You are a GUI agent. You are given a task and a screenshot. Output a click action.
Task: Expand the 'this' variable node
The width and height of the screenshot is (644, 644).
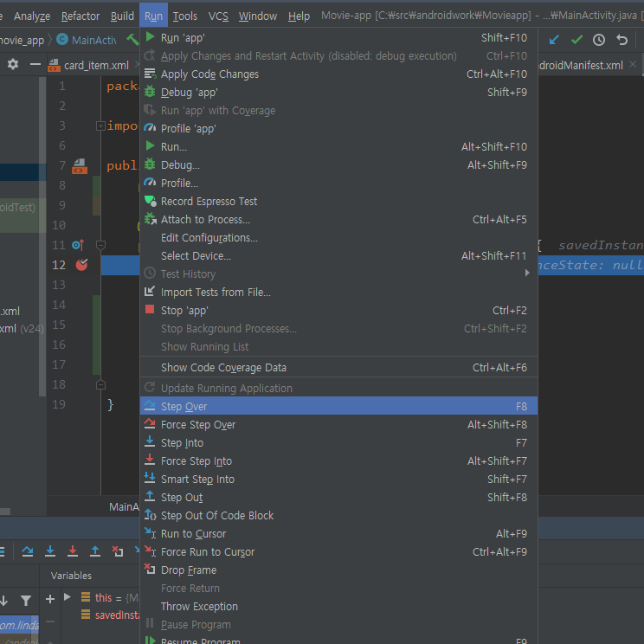coord(68,596)
